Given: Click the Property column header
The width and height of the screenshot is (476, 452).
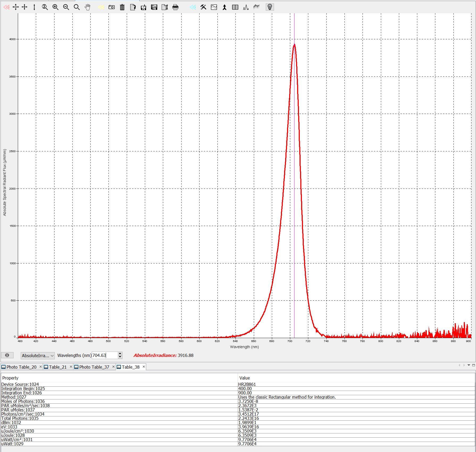Looking at the screenshot, I should [x=119, y=378].
